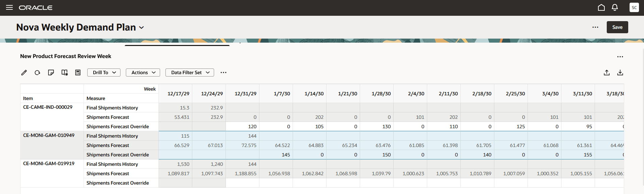Image resolution: width=644 pixels, height=194 pixels.
Task: Open notifications bell
Action: [x=615, y=7]
